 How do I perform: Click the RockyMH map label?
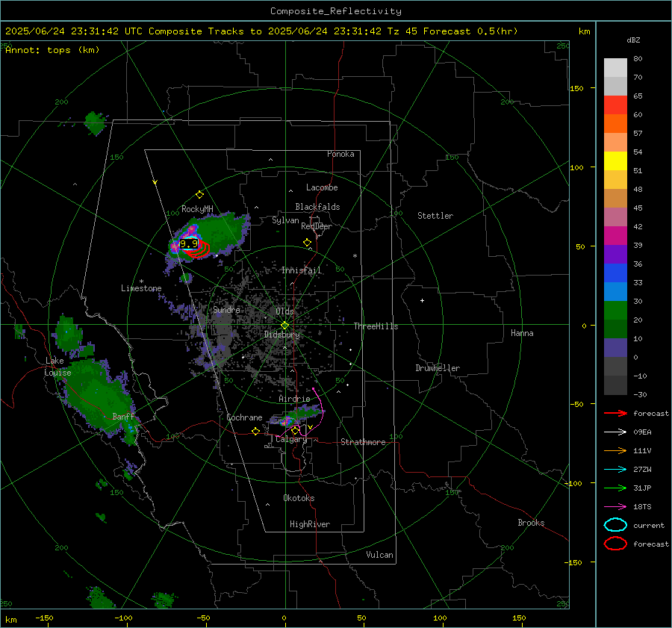click(x=197, y=209)
